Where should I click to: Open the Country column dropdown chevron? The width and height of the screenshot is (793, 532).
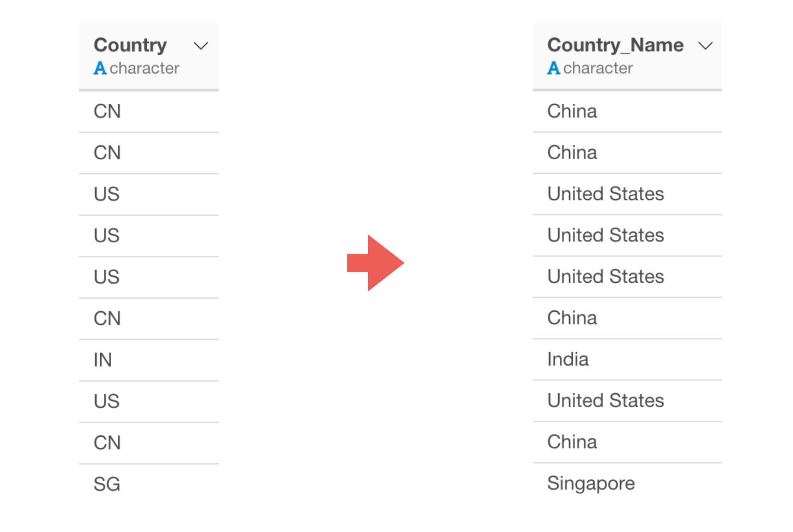[x=201, y=46]
